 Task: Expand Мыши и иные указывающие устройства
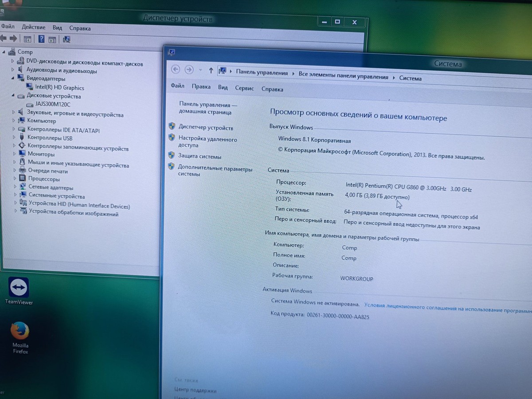[x=15, y=162]
